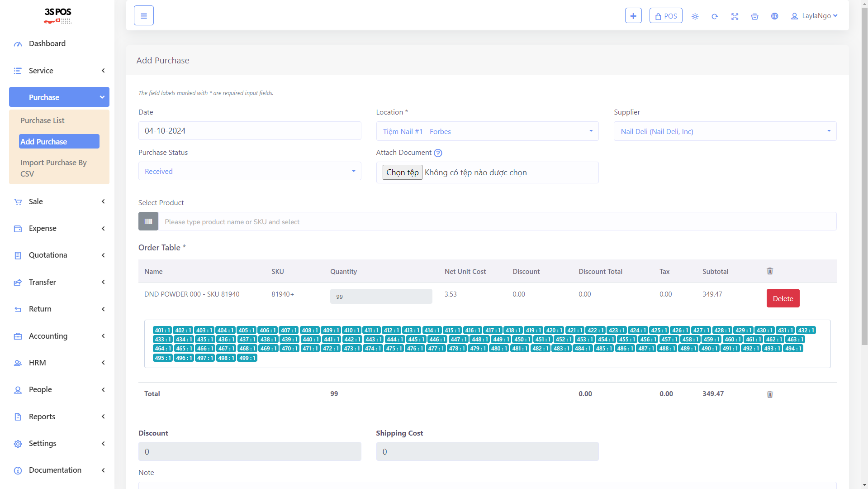
Task: Click the plus quick-add icon
Action: click(x=633, y=16)
